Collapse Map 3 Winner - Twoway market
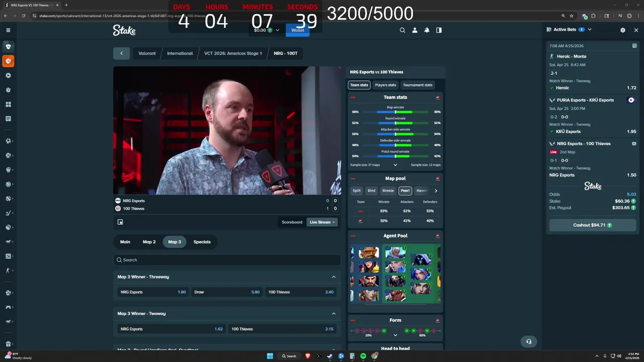Viewport: 644px width, 362px height. coord(334,313)
